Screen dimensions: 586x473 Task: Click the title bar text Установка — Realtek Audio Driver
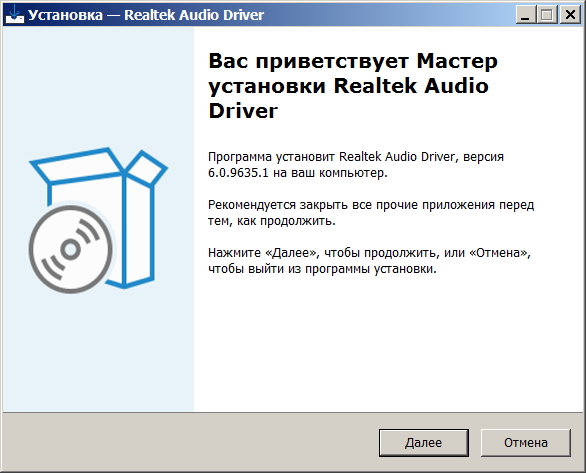146,15
